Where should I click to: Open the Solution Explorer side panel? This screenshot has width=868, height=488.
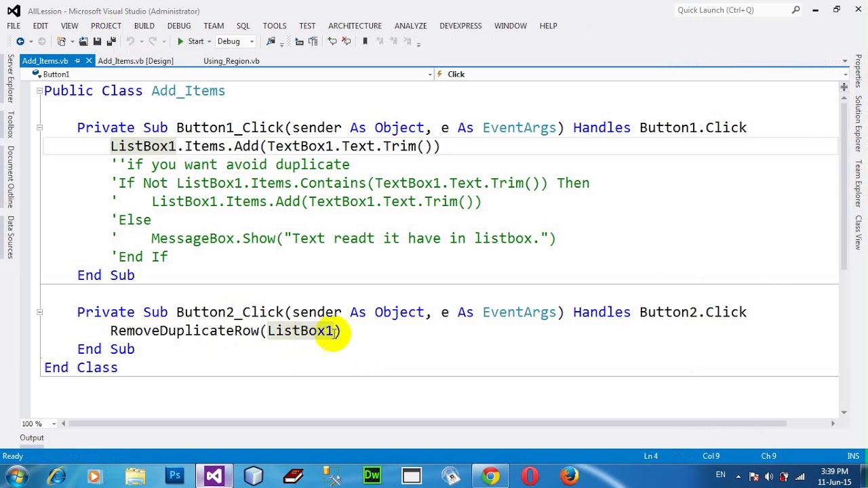pyautogui.click(x=858, y=123)
